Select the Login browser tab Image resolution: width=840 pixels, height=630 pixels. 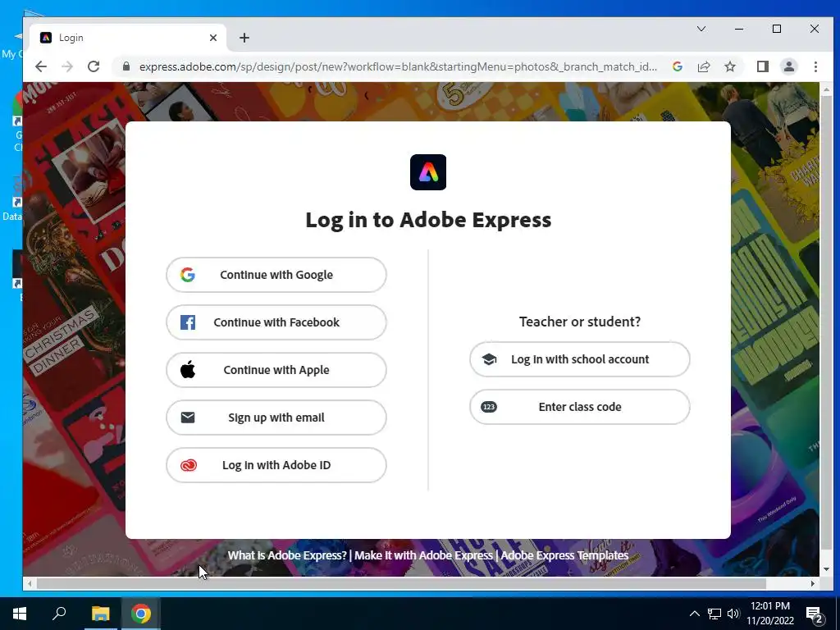click(x=127, y=38)
